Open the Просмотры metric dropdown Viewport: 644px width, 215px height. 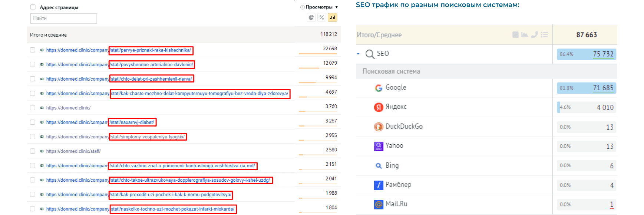336,7
